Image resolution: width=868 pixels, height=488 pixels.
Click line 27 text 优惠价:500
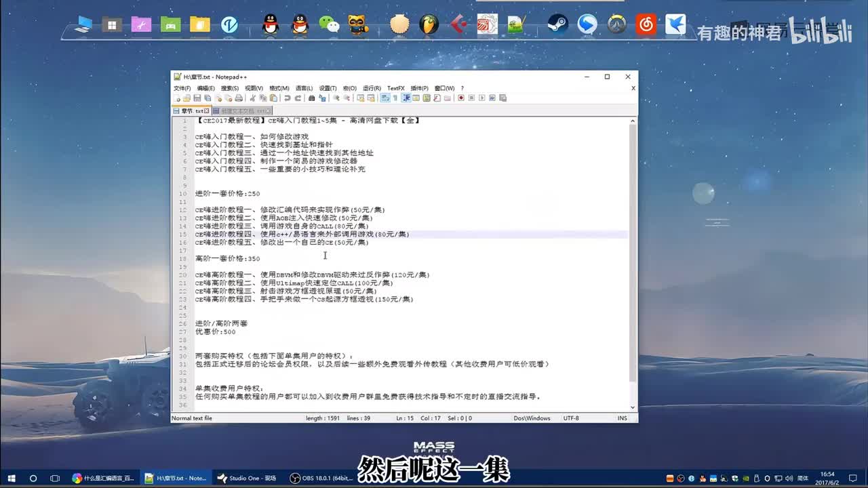click(x=216, y=332)
